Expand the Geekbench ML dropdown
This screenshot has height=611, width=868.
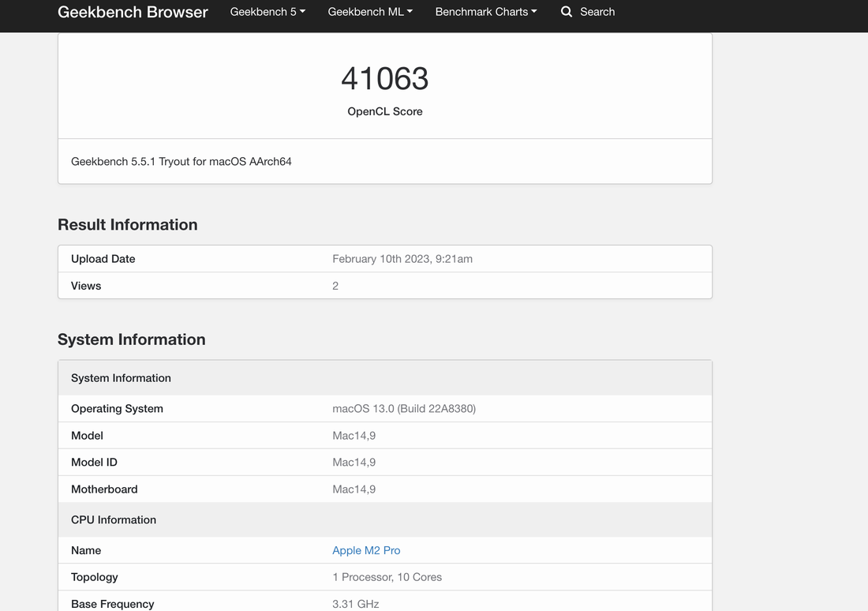tap(370, 12)
